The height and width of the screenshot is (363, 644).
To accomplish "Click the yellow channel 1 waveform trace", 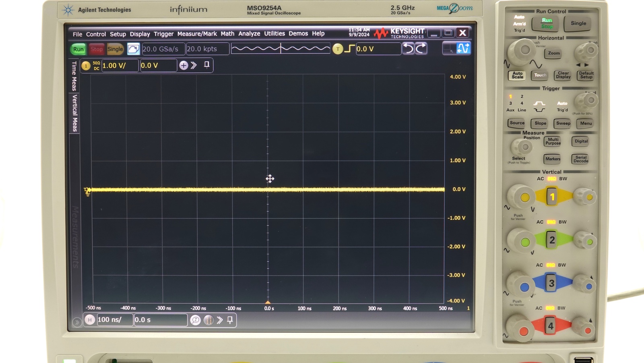I will (x=268, y=189).
